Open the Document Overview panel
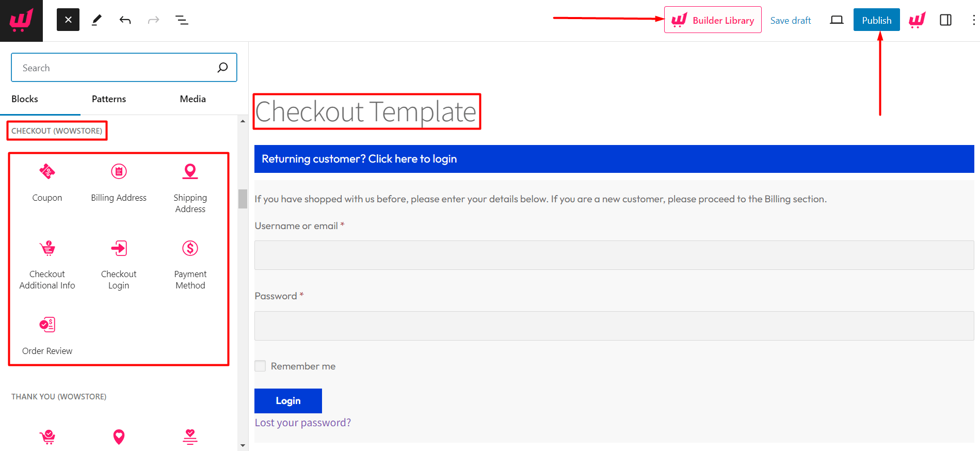The image size is (980, 451). click(182, 20)
